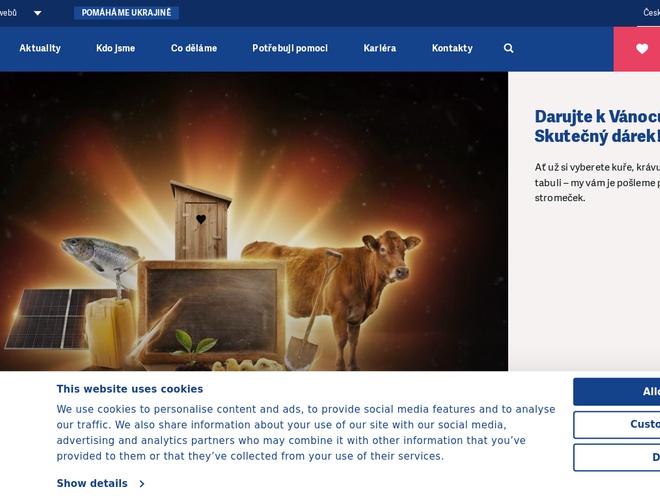Viewport: 660px width, 500px height.
Task: Open the Co děláme menu
Action: 194,48
